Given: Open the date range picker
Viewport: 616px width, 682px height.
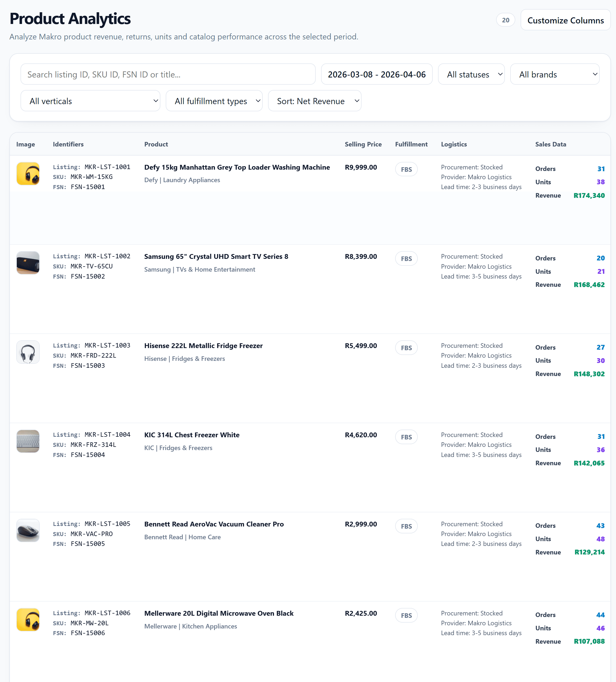Looking at the screenshot, I should pos(377,74).
